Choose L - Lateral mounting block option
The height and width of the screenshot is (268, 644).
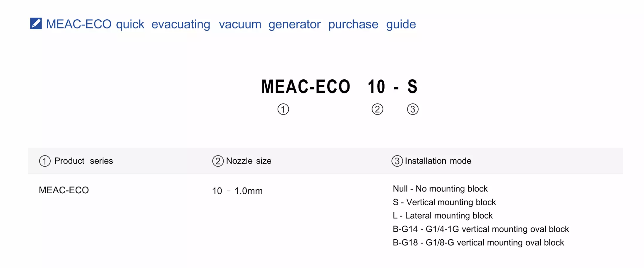pyautogui.click(x=443, y=216)
